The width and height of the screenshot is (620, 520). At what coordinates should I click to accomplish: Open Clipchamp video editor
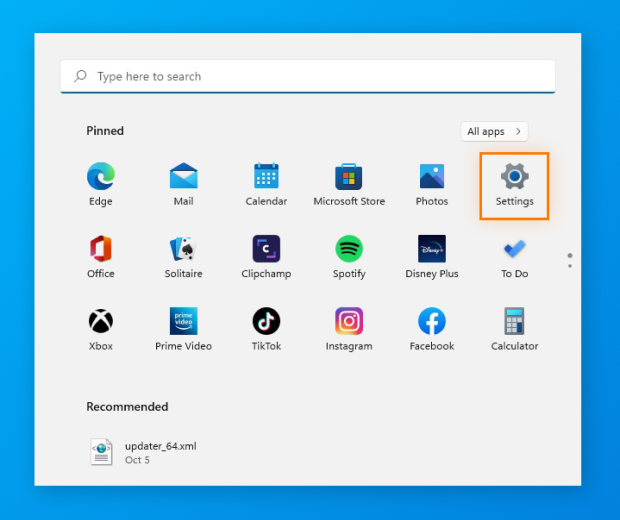click(x=266, y=250)
